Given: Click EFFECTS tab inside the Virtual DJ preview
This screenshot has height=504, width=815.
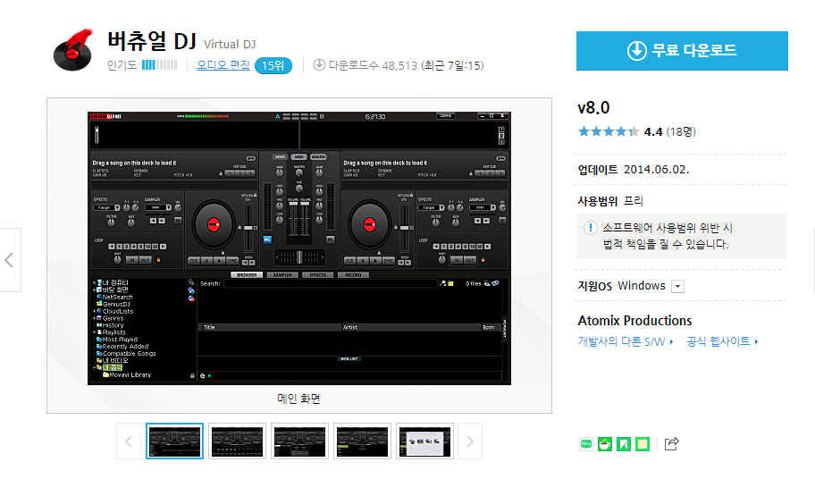Looking at the screenshot, I should pos(317,275).
